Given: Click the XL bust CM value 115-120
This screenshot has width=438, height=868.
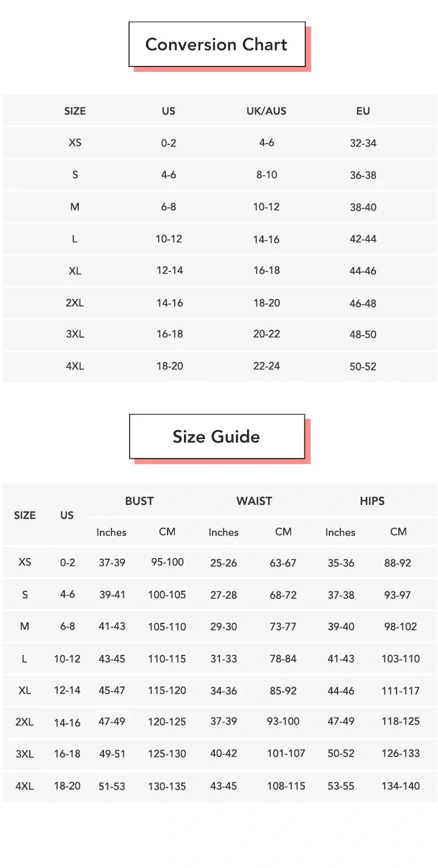Looking at the screenshot, I should click(167, 691).
